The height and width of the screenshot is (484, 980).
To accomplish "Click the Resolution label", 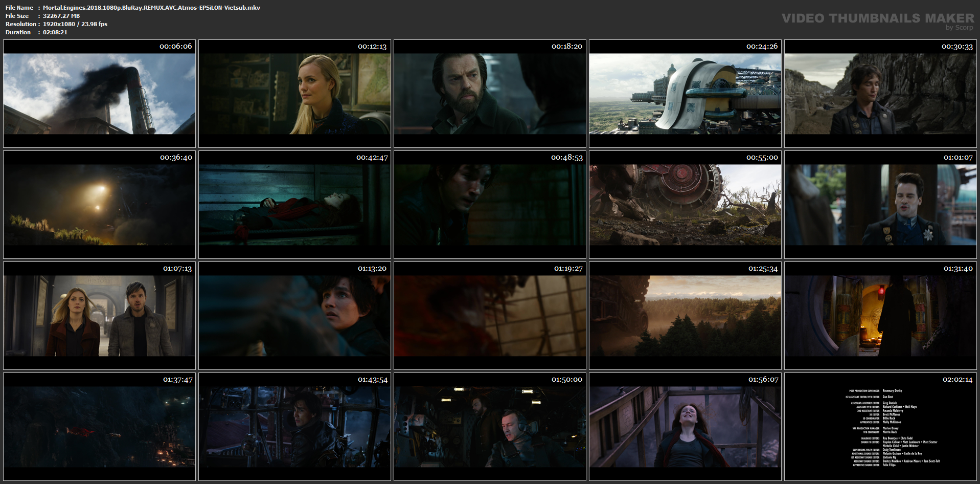I will [21, 24].
